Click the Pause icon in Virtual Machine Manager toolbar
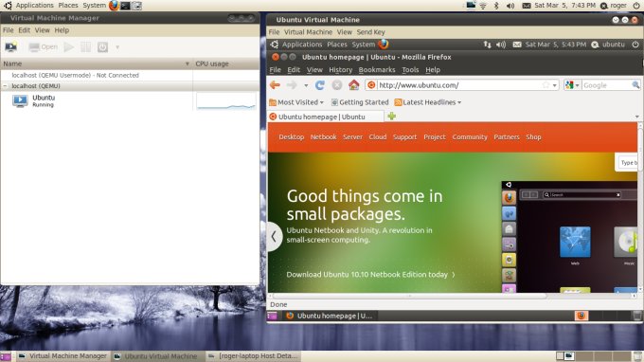The width and height of the screenshot is (644, 362). click(x=85, y=47)
